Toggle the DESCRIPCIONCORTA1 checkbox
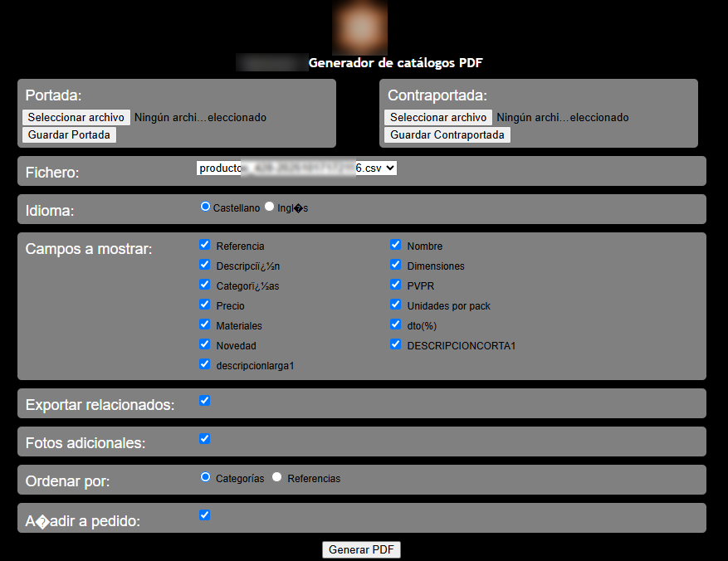 click(x=396, y=344)
